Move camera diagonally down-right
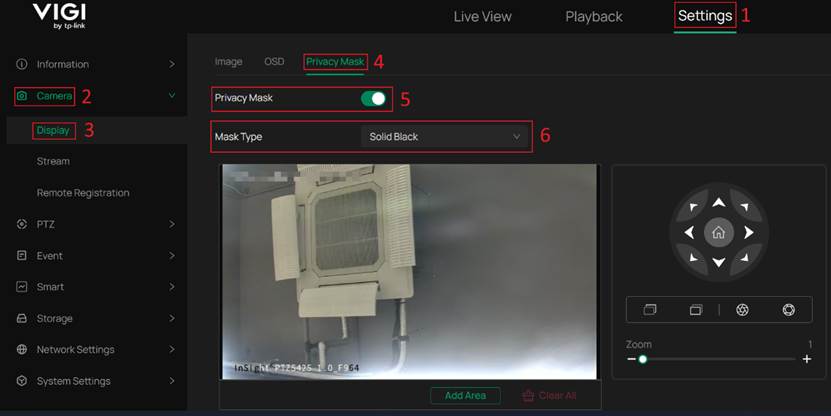The image size is (831, 416). (744, 258)
